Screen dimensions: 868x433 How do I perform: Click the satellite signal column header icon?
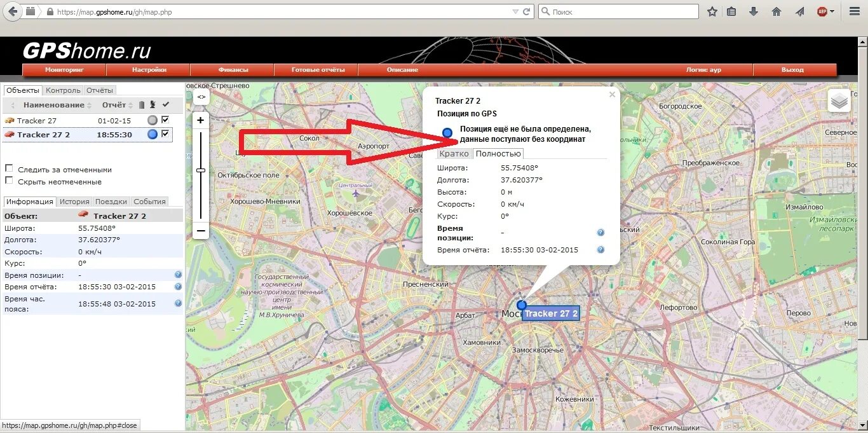[x=153, y=104]
